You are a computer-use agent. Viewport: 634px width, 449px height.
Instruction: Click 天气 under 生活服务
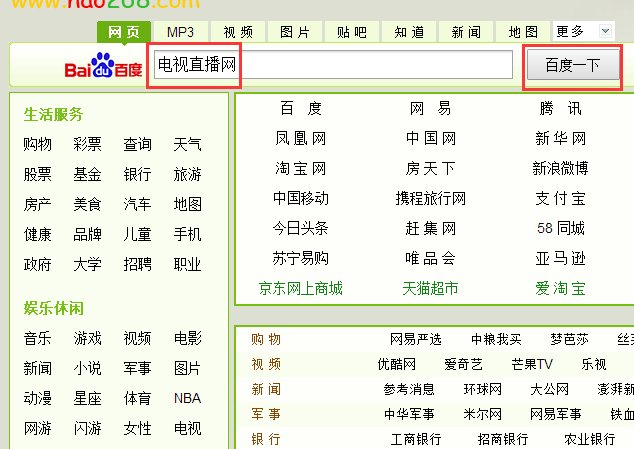tap(187, 144)
